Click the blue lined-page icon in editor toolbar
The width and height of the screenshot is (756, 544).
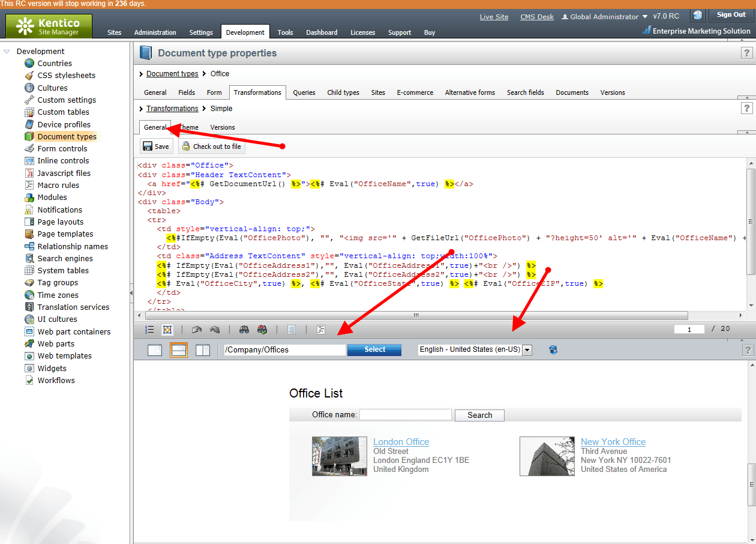[292, 330]
